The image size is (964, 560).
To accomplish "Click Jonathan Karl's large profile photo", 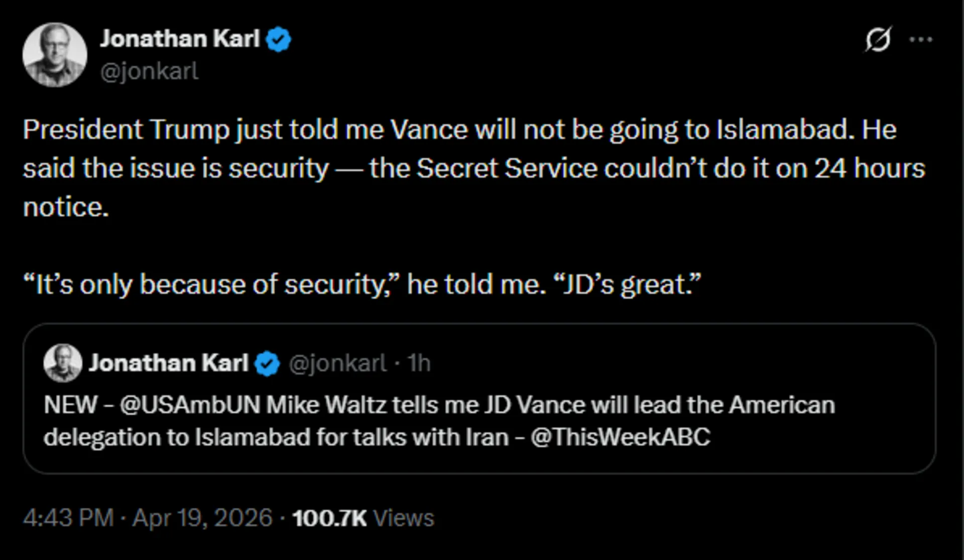I will (x=55, y=55).
